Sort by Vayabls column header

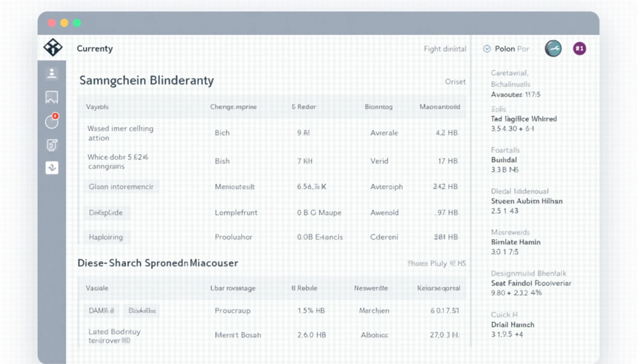coord(97,107)
